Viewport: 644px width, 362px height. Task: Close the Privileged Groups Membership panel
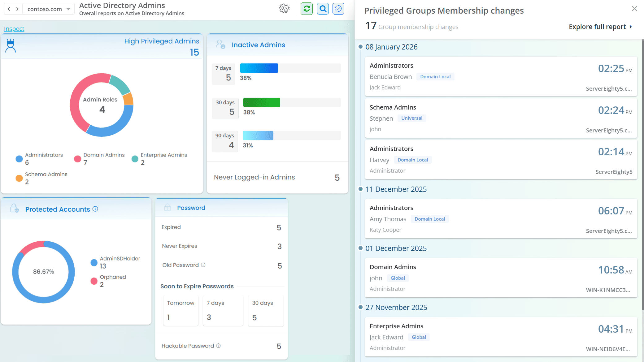pyautogui.click(x=634, y=9)
